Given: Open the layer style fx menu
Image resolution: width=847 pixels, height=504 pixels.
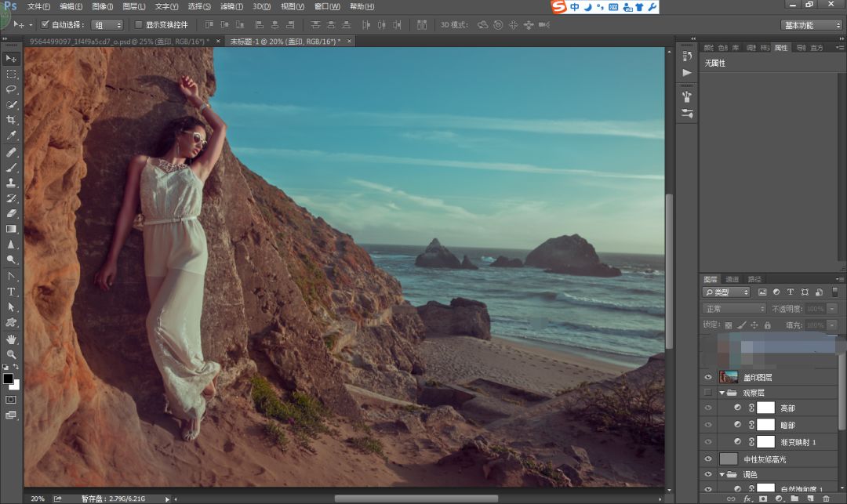Looking at the screenshot, I should tap(747, 499).
